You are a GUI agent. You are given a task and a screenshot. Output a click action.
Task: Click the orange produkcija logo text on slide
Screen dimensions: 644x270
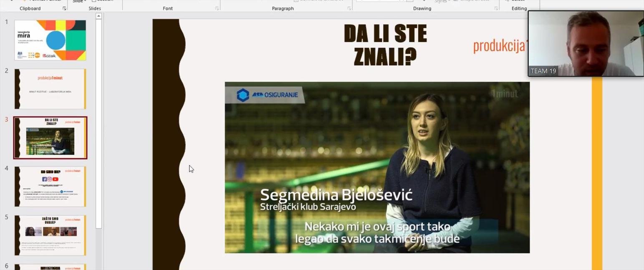(500, 46)
